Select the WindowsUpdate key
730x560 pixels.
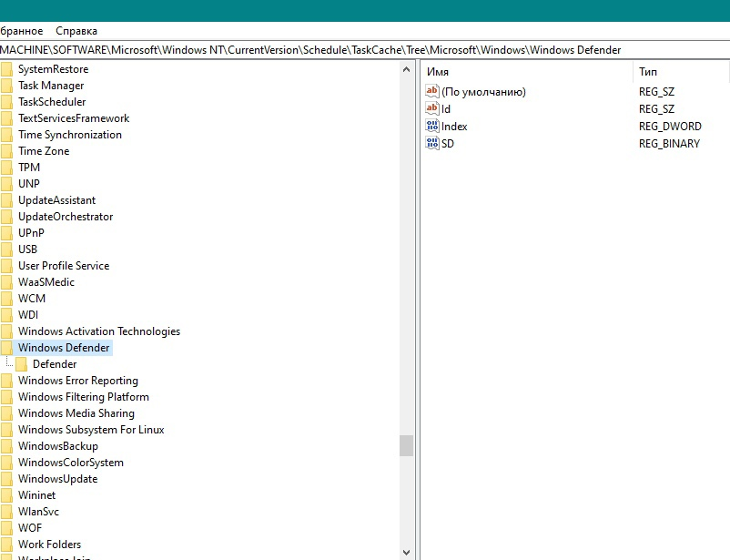(57, 478)
